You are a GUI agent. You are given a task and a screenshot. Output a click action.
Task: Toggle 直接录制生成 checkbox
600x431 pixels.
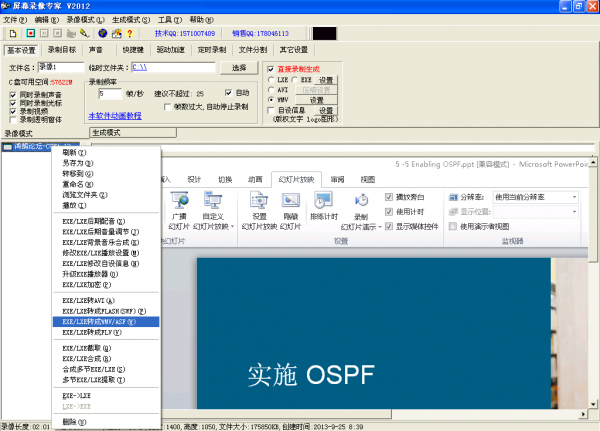[x=271, y=69]
